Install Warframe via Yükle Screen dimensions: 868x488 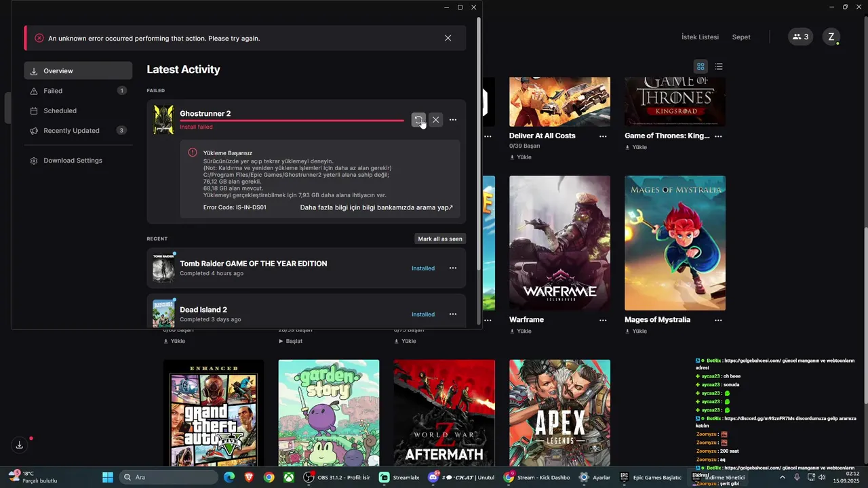click(520, 331)
